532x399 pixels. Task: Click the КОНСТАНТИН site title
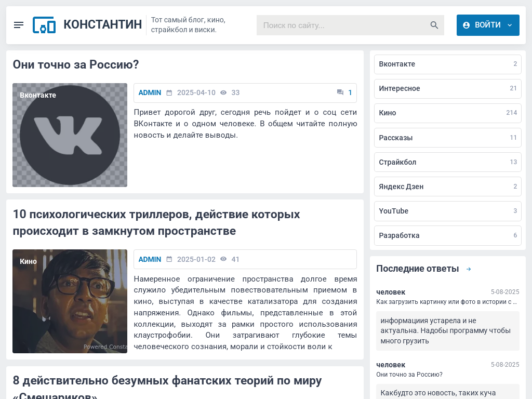tap(102, 24)
